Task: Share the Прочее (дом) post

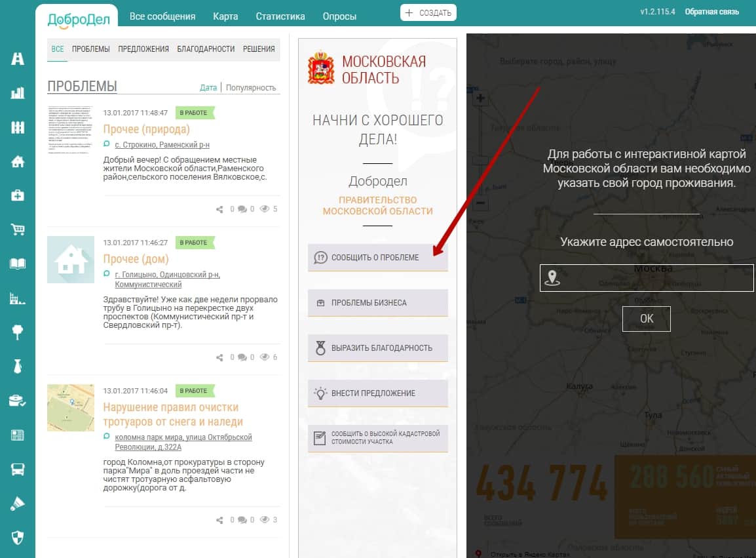Action: [220, 357]
